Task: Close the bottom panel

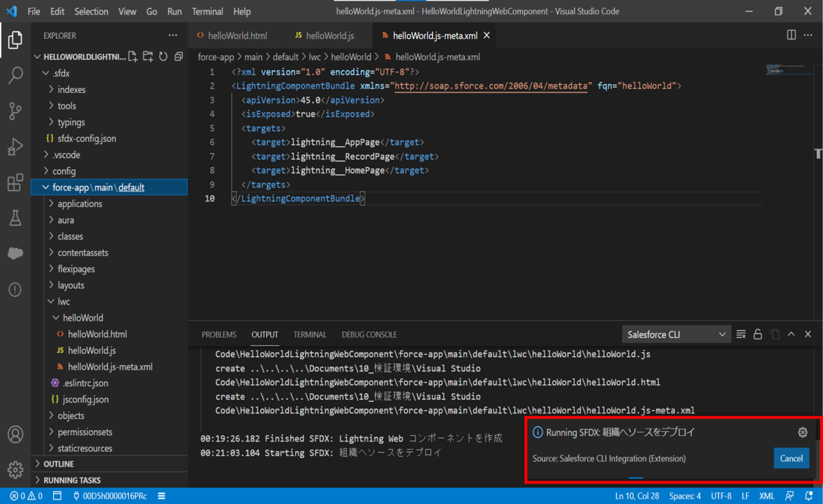Action: point(808,334)
